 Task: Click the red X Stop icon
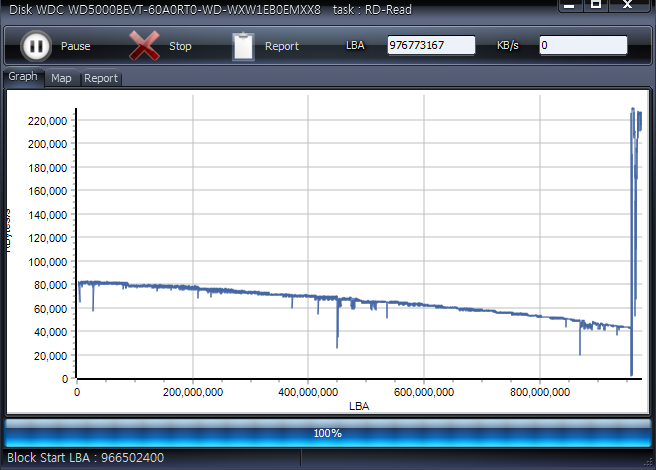[145, 46]
